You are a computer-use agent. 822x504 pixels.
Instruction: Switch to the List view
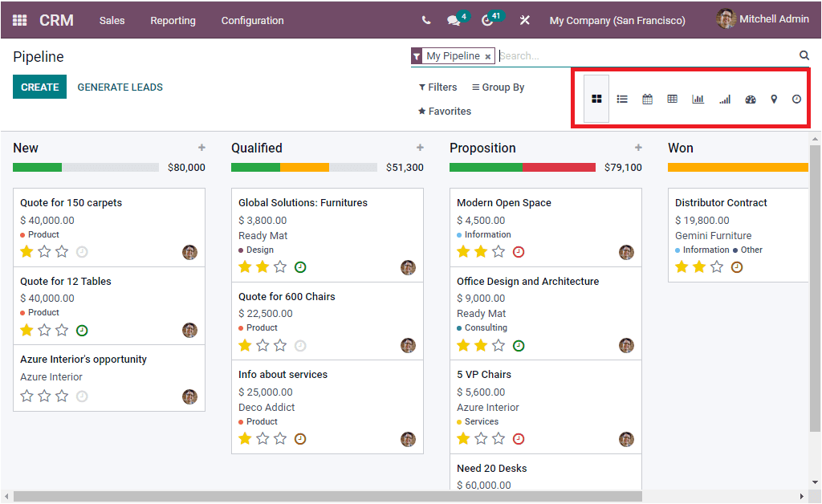[622, 99]
